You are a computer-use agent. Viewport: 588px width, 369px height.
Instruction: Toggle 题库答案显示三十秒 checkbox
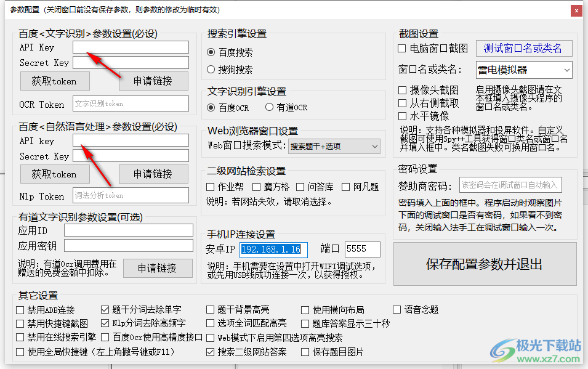[x=305, y=323]
